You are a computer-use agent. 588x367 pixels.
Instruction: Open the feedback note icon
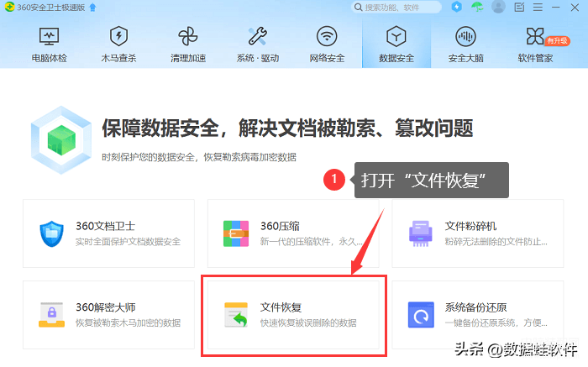(519, 7)
